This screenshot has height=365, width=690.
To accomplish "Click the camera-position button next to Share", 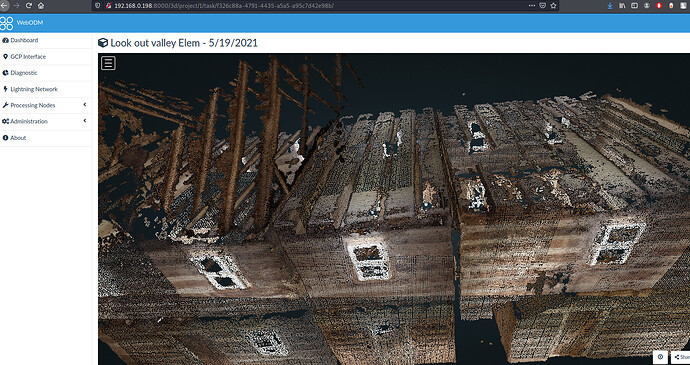I will [x=660, y=357].
